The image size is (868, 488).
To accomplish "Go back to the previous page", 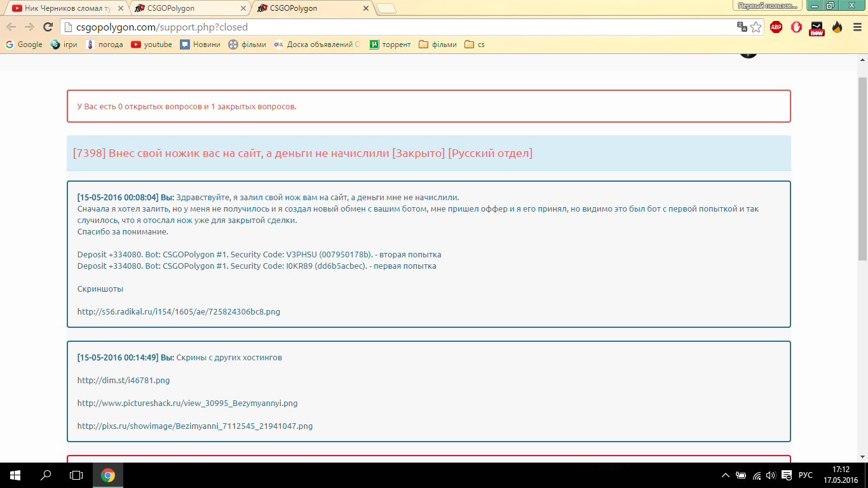I will tap(11, 27).
